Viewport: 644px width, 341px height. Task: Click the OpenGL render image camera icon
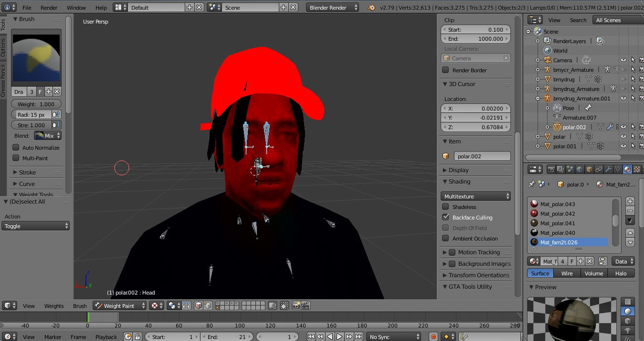pyautogui.click(x=296, y=306)
